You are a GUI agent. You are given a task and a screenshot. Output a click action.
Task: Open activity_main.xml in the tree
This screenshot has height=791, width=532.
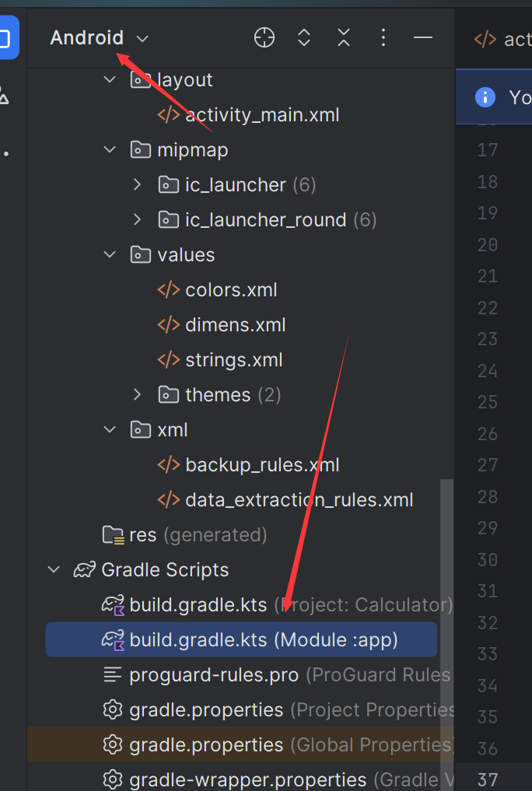coord(262,115)
